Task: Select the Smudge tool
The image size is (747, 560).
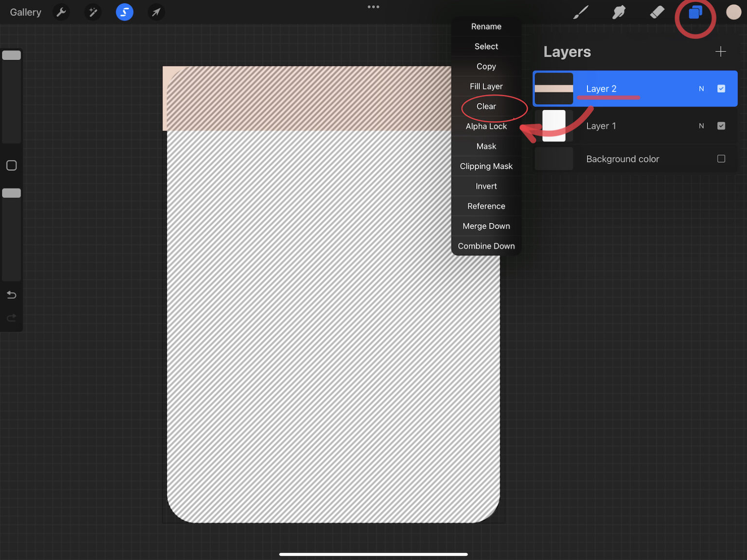Action: pyautogui.click(x=619, y=12)
